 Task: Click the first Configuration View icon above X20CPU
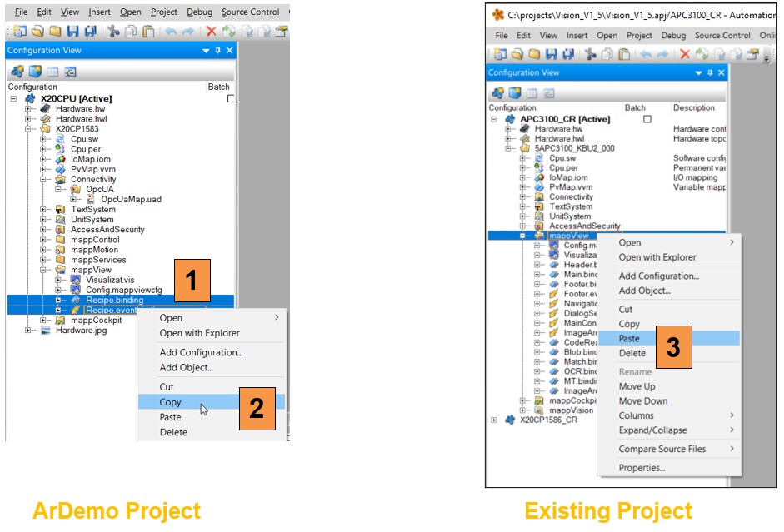(x=17, y=72)
